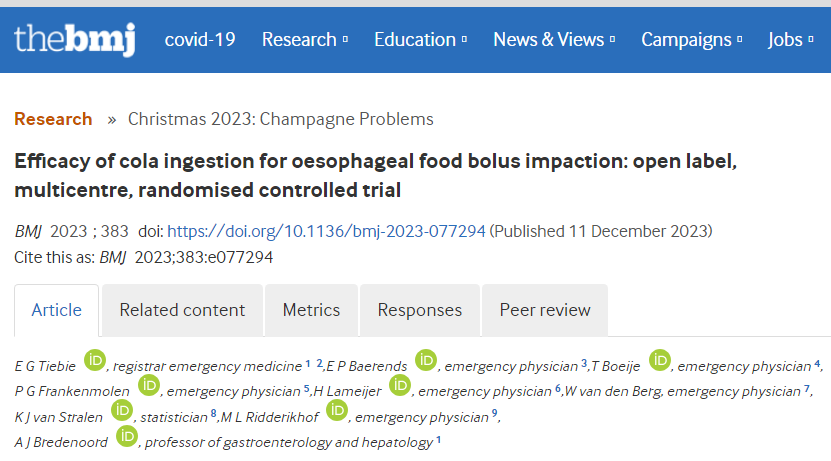The height and width of the screenshot is (461, 831).
Task: Click K J van Stralen's ORCID icon
Action: coord(122,410)
